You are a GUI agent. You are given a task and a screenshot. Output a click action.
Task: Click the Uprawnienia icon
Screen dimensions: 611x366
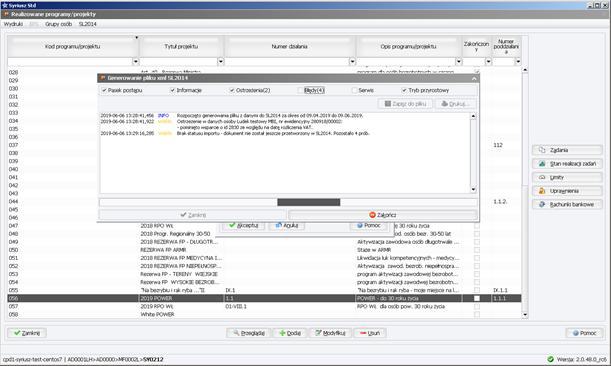[x=542, y=191]
